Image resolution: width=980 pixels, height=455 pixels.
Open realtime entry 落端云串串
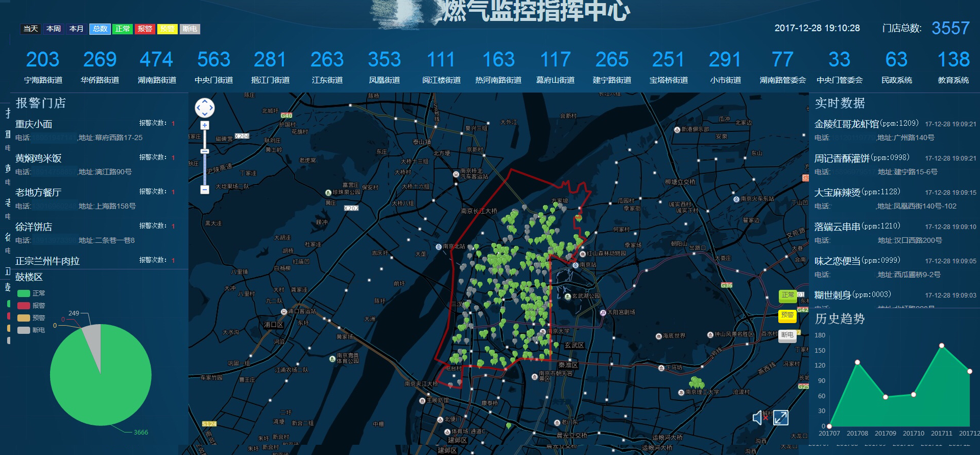[x=838, y=226]
